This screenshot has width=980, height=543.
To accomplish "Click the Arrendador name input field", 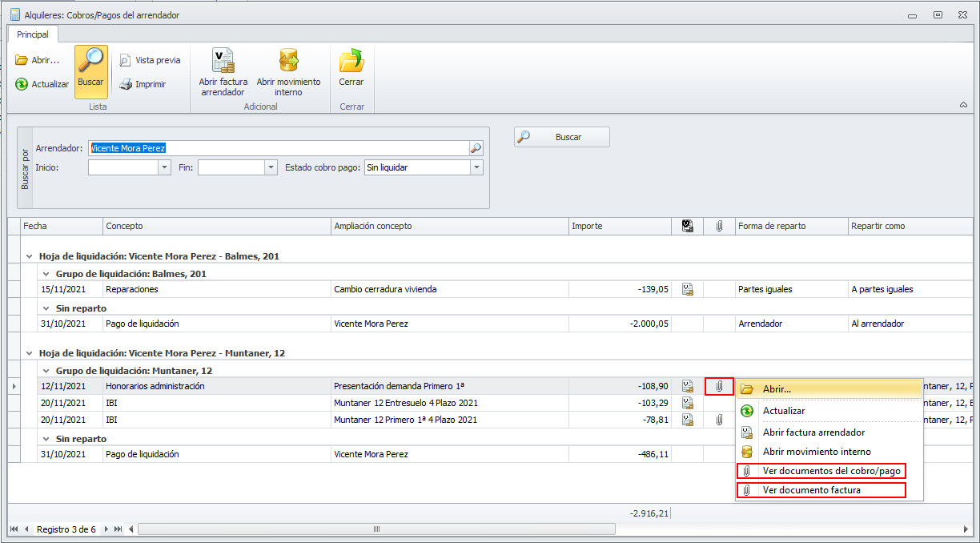I will [x=278, y=148].
